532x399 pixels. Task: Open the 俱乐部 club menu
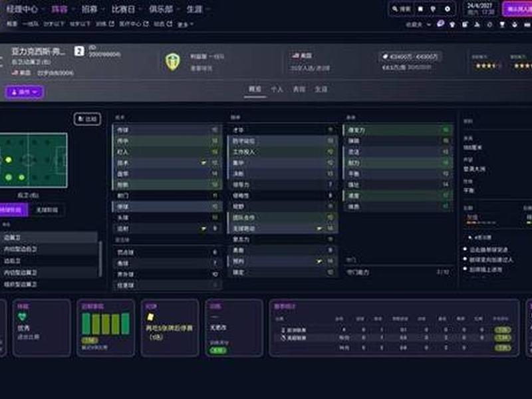point(161,9)
